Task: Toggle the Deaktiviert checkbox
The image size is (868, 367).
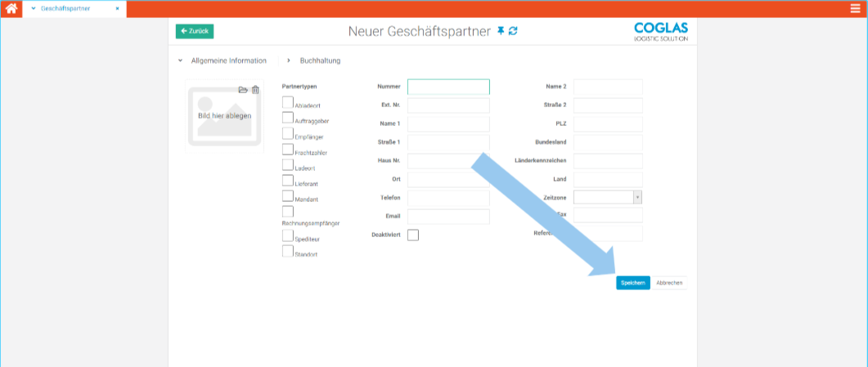Action: 412,235
